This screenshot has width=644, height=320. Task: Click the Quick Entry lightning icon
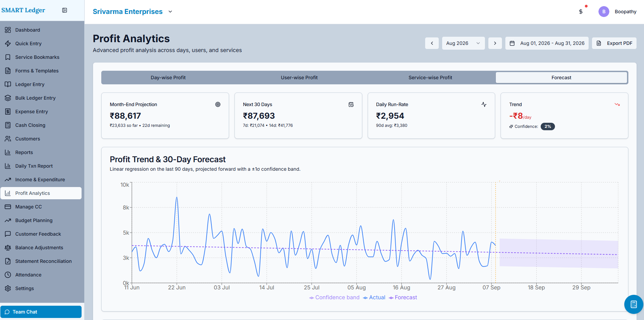coord(8,44)
